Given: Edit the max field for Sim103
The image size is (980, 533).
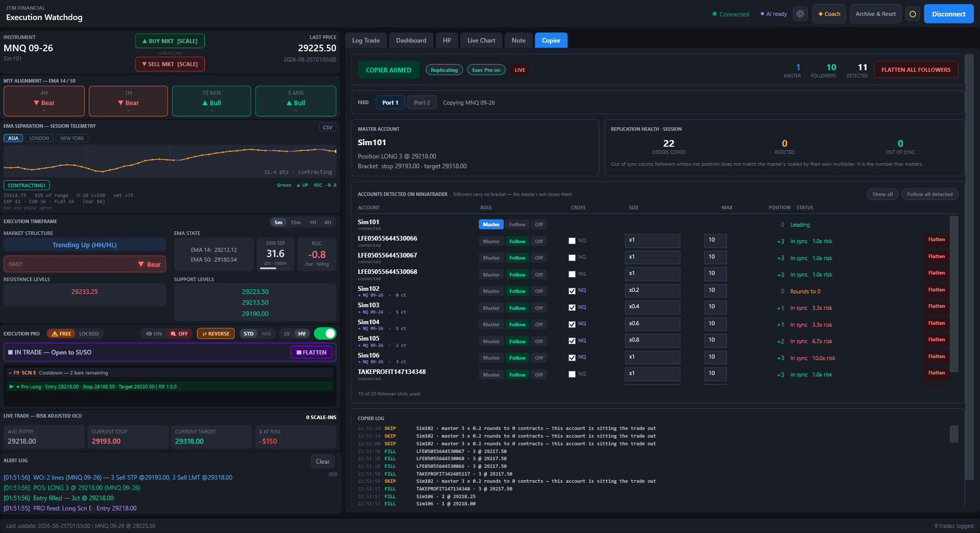Looking at the screenshot, I should [x=715, y=307].
